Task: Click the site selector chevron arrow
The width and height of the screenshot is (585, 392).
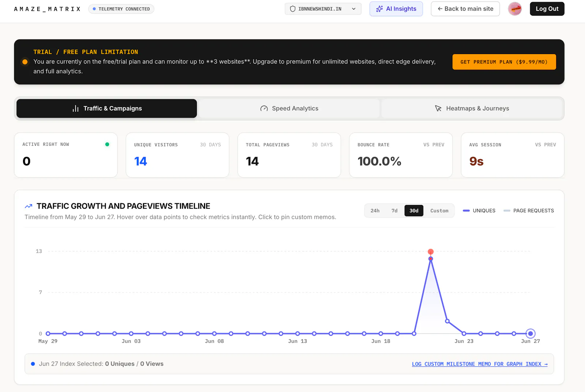Action: [354, 9]
